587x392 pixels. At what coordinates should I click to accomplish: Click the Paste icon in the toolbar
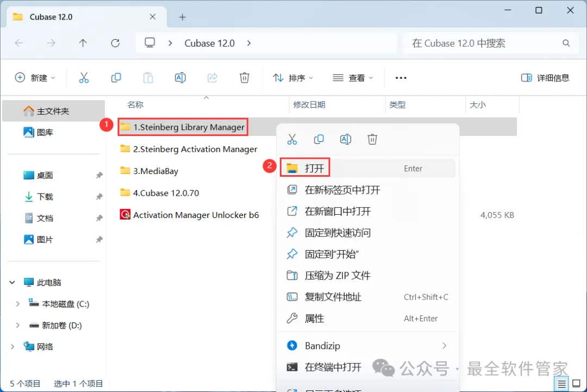click(x=148, y=78)
